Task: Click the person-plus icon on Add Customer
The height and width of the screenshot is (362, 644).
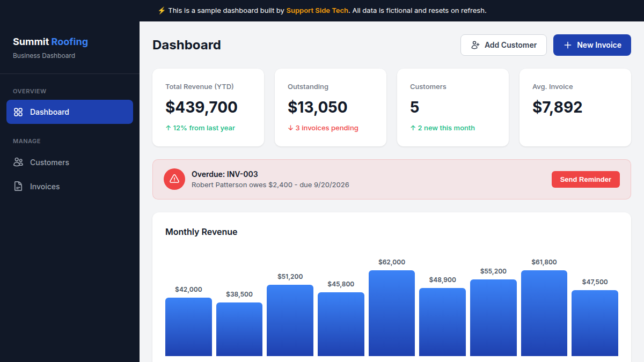Action: coord(475,45)
